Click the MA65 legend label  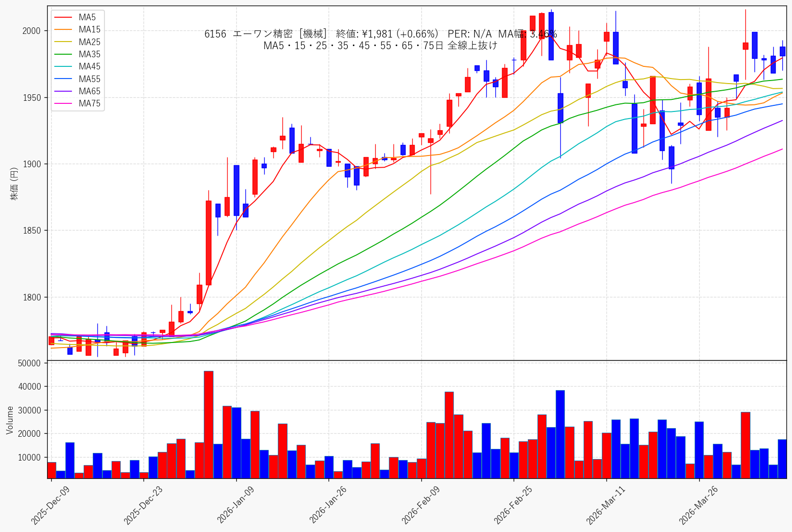pyautogui.click(x=90, y=91)
